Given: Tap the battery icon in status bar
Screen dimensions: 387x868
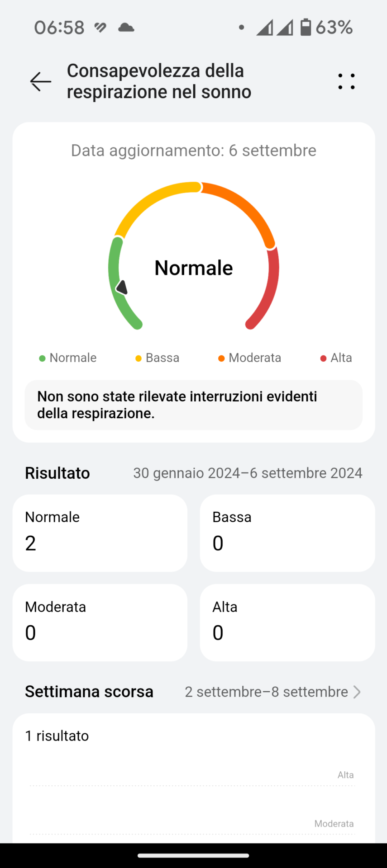Looking at the screenshot, I should (306, 27).
